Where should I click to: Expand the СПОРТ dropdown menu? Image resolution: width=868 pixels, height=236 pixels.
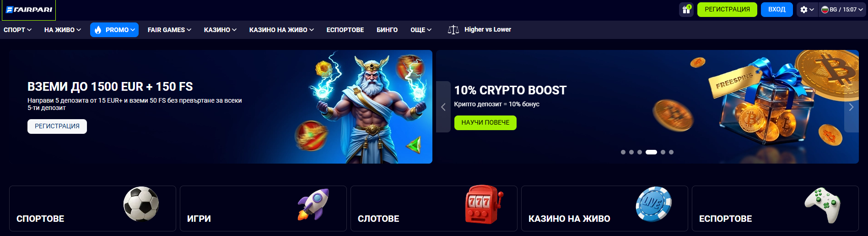coord(17,30)
